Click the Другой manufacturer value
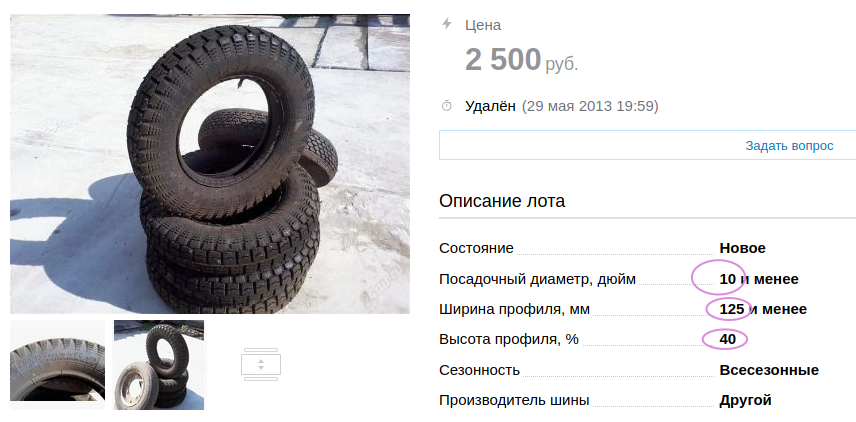 [x=745, y=400]
